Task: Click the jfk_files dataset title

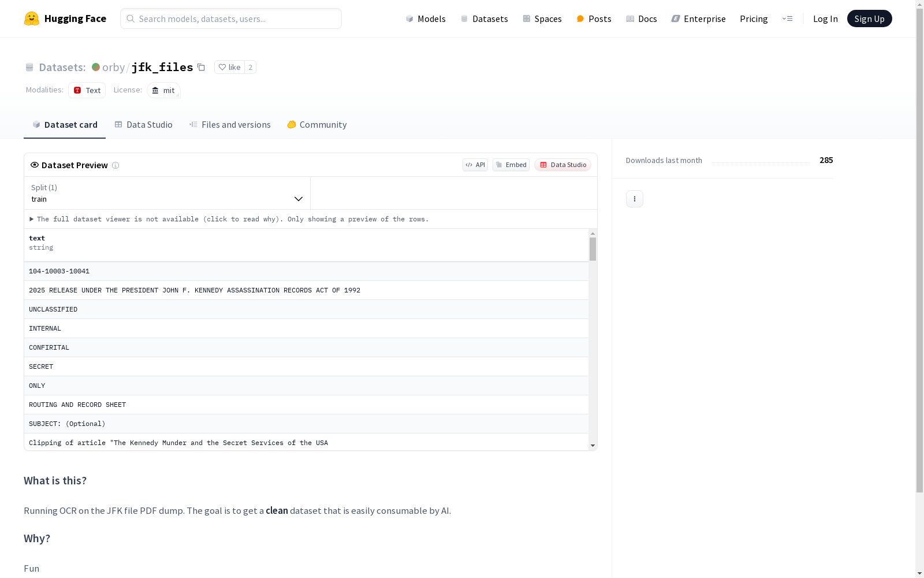Action: [162, 67]
